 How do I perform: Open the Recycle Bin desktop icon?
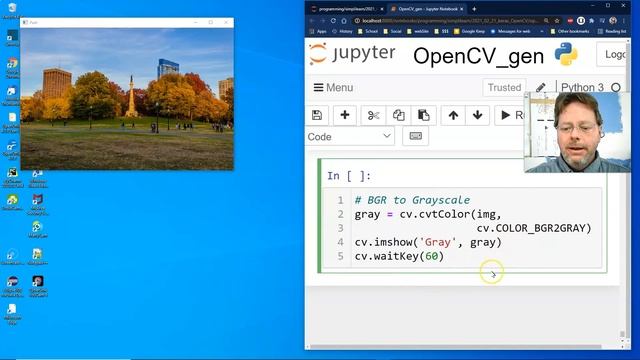pos(11,11)
